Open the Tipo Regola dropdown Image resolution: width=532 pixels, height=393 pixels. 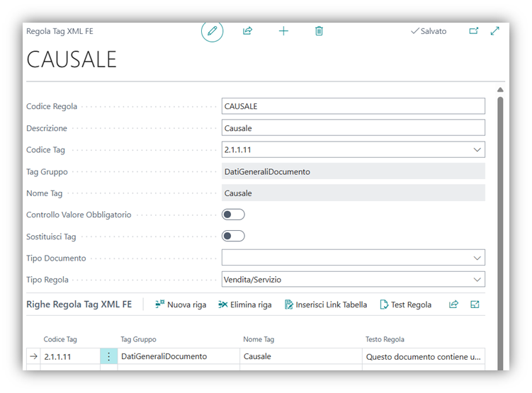(477, 280)
